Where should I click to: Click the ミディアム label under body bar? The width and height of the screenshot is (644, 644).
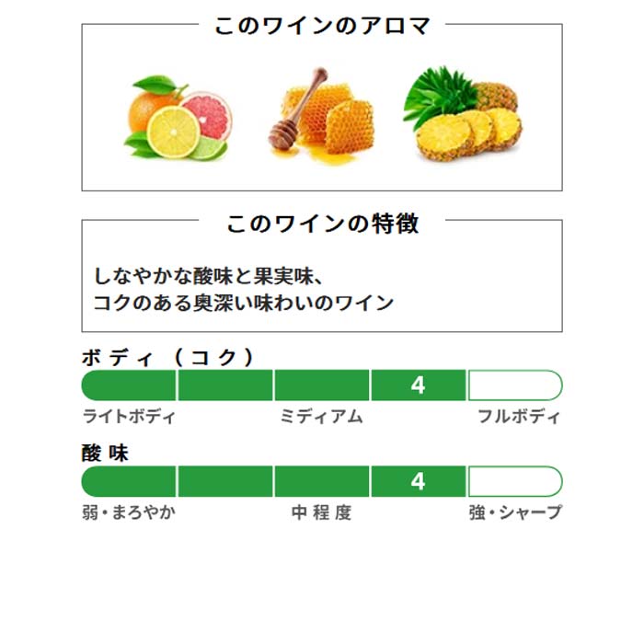321,417
